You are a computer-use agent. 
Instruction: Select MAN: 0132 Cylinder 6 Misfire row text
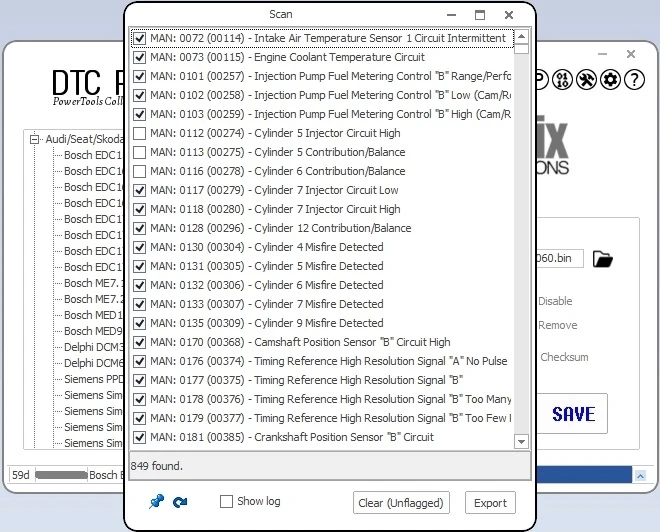(x=267, y=285)
